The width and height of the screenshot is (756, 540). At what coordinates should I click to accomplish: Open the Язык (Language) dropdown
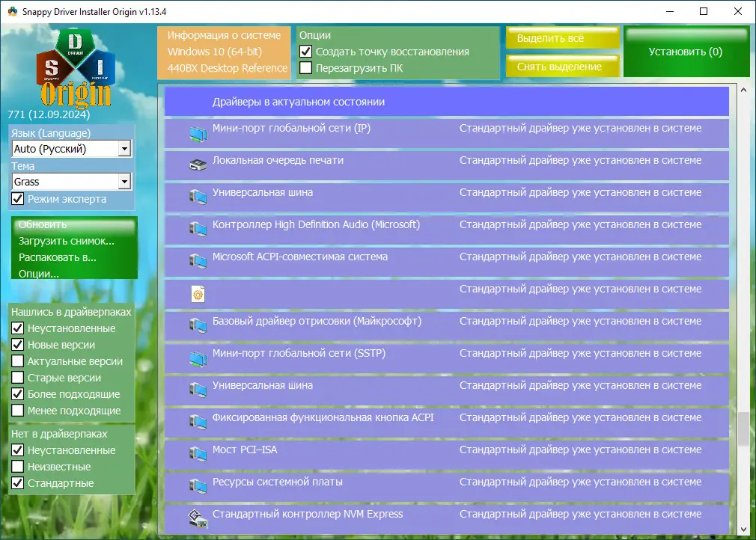[x=71, y=148]
